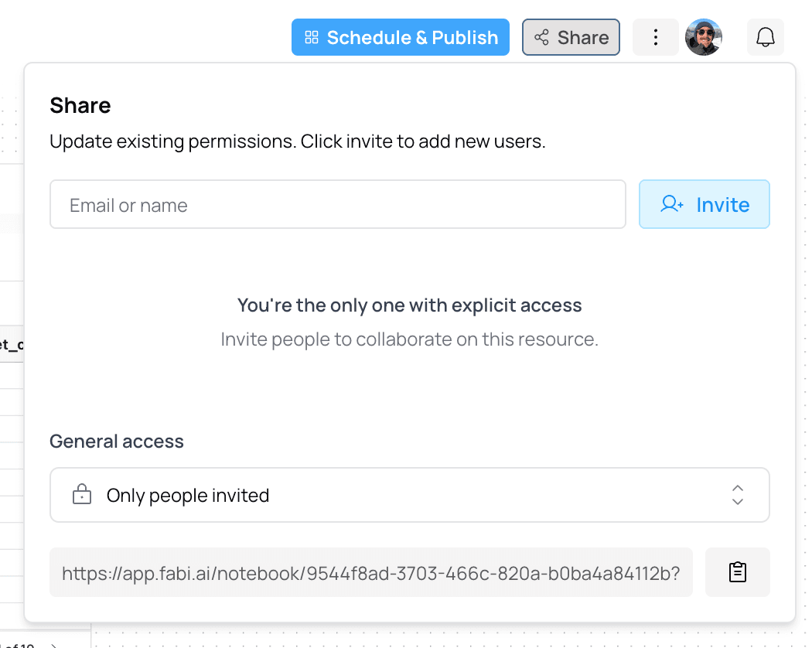Click the share nodes icon
Screen dimensions: 812x648
point(541,37)
